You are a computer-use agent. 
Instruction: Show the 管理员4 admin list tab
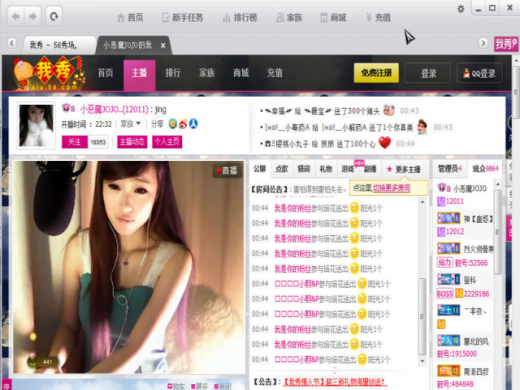point(449,169)
